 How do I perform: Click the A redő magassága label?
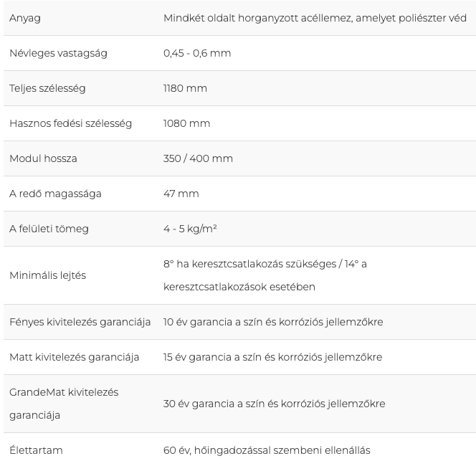click(x=55, y=194)
